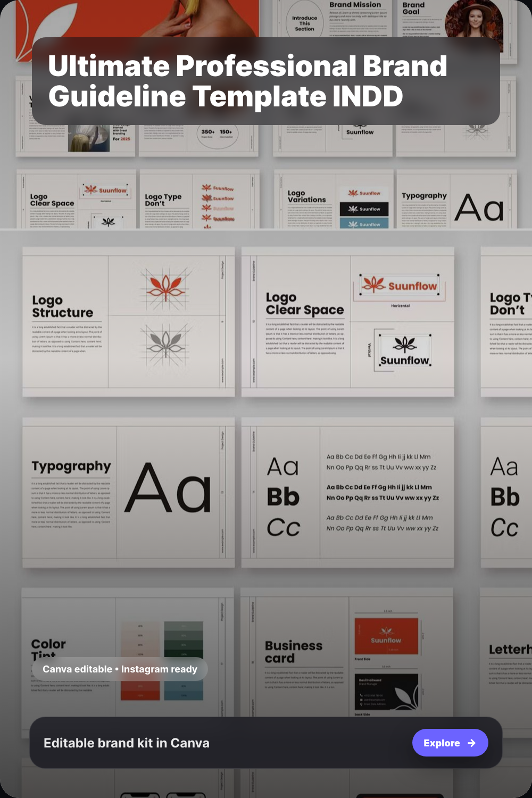Image resolution: width=532 pixels, height=798 pixels.
Task: Open the 'Ultimate Professional Brand Guideline Template' title
Action: (247, 81)
